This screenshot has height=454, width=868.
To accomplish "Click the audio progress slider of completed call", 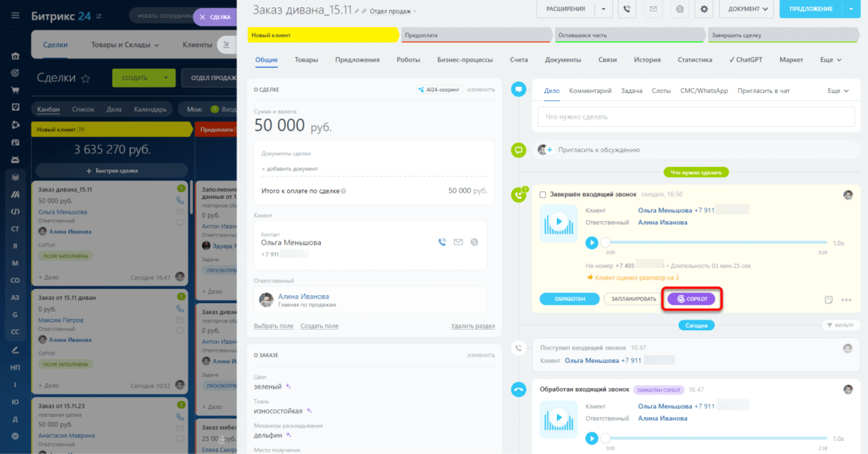I will 717,243.
